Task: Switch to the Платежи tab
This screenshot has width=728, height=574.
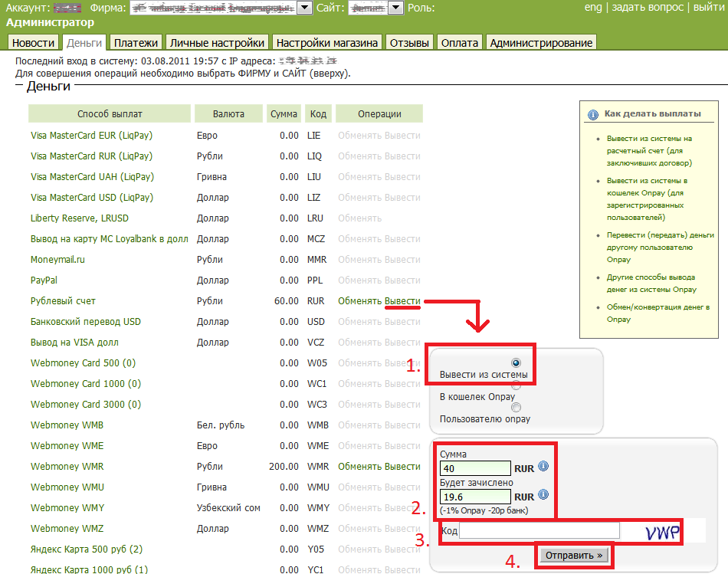Action: point(136,43)
